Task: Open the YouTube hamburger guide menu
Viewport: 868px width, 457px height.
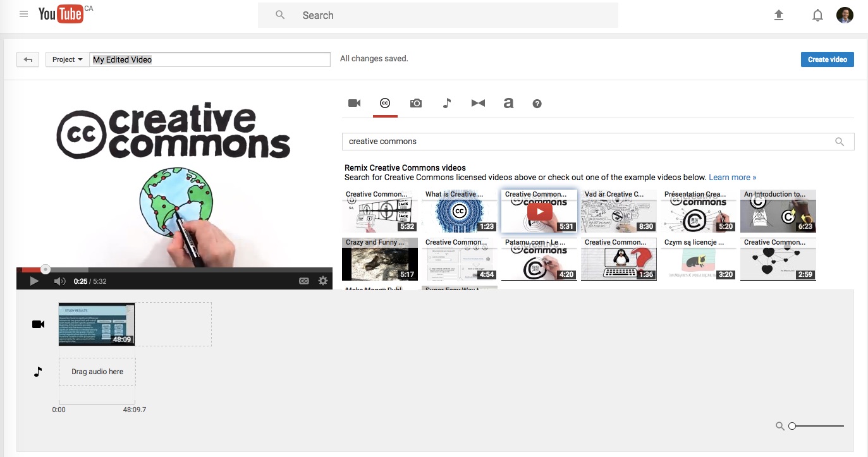Action: [x=24, y=14]
